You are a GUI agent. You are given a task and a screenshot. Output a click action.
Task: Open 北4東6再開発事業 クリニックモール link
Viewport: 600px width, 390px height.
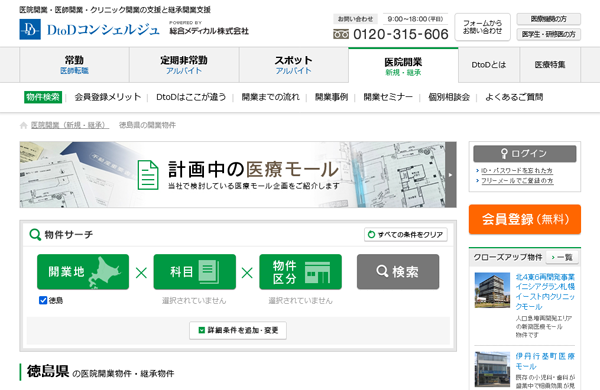[x=545, y=292]
